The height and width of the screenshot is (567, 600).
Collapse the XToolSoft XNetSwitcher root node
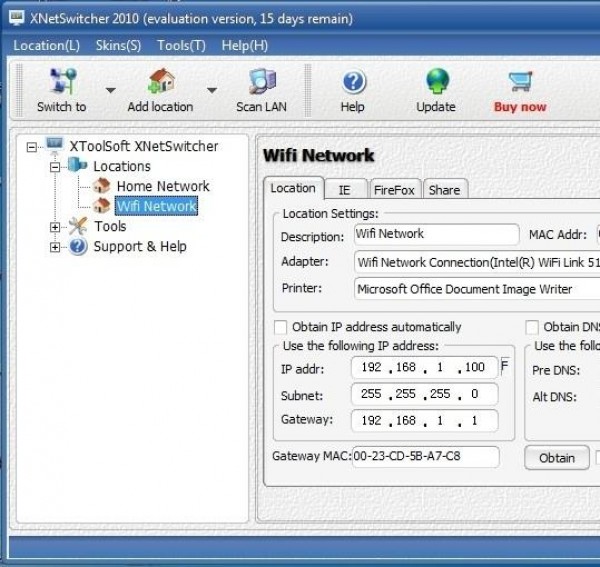click(x=32, y=147)
